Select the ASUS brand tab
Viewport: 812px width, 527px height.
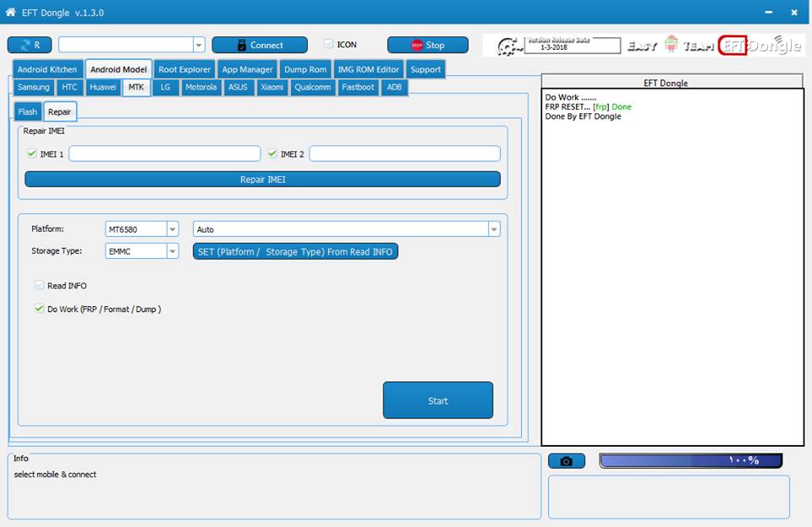(x=239, y=87)
